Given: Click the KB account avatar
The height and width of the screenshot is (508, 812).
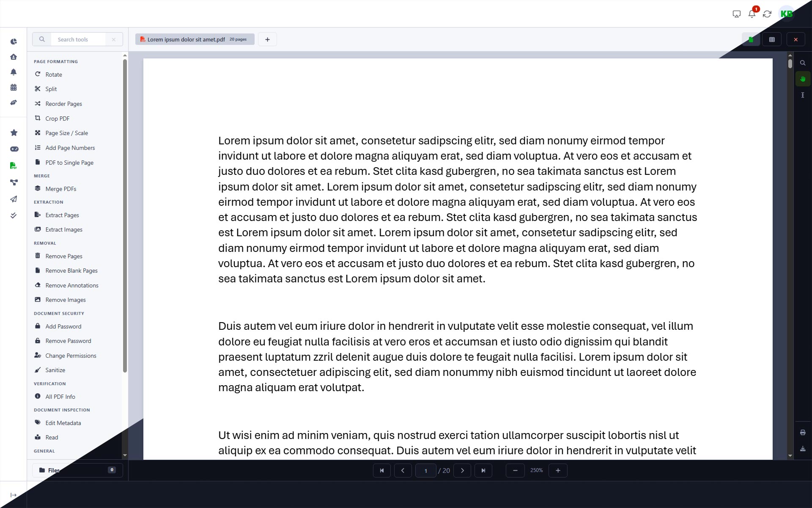Looking at the screenshot, I should [x=787, y=13].
